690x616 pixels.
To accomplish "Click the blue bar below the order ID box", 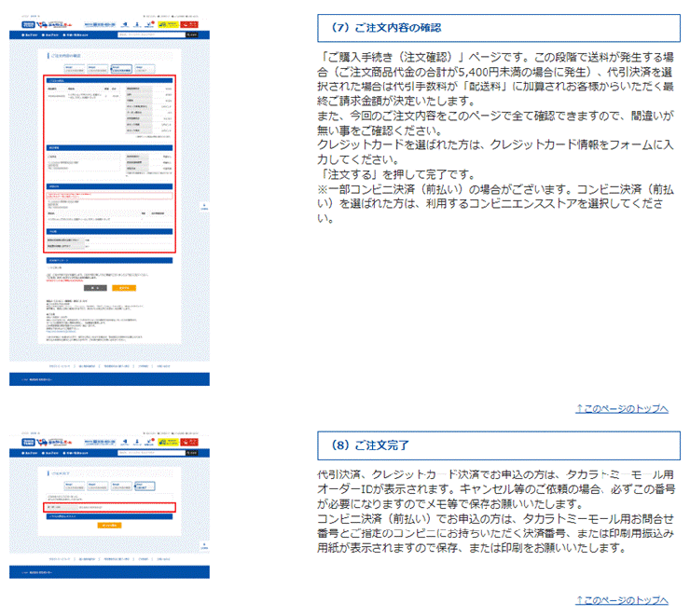I will pos(111,515).
